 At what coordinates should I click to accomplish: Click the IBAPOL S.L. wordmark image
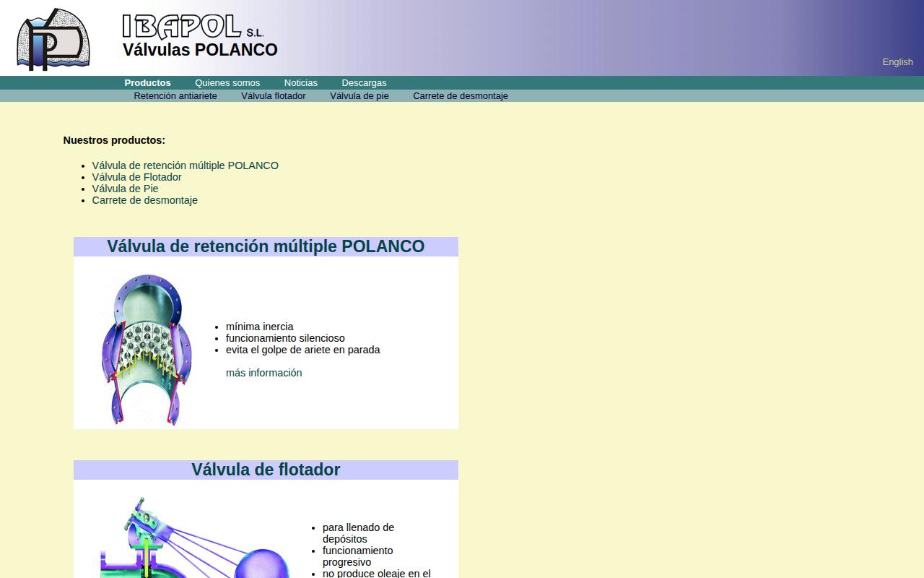point(193,27)
